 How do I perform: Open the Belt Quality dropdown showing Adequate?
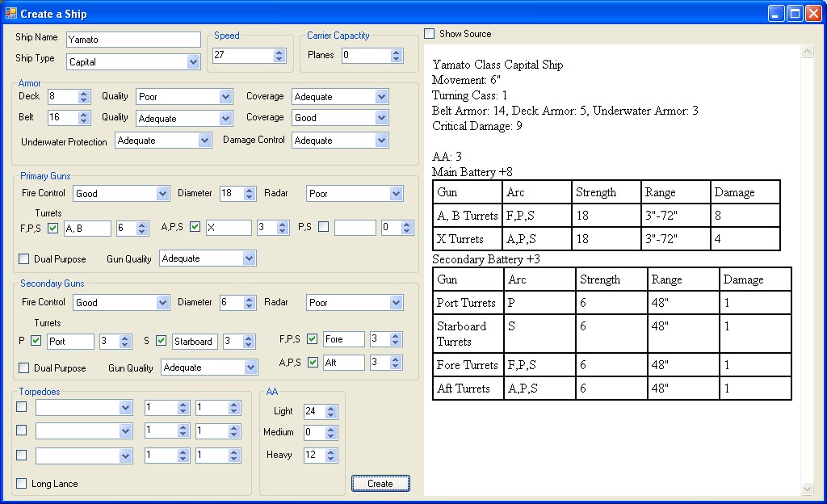coord(226,118)
